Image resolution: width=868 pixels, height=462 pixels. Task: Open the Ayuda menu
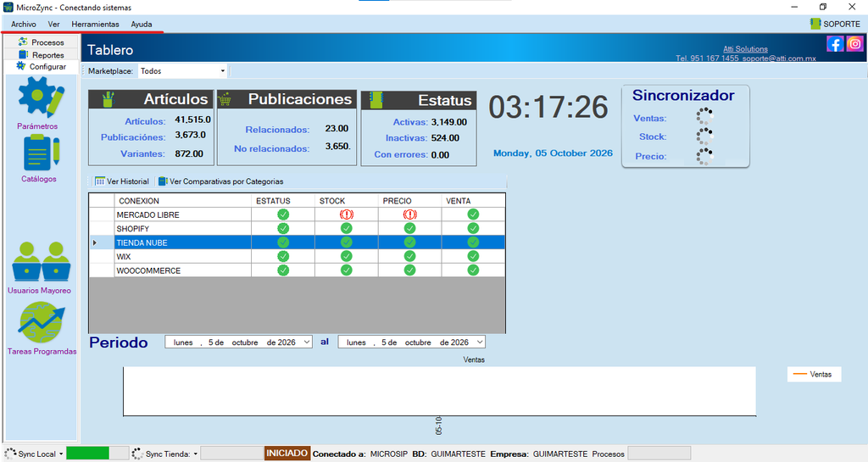[142, 24]
